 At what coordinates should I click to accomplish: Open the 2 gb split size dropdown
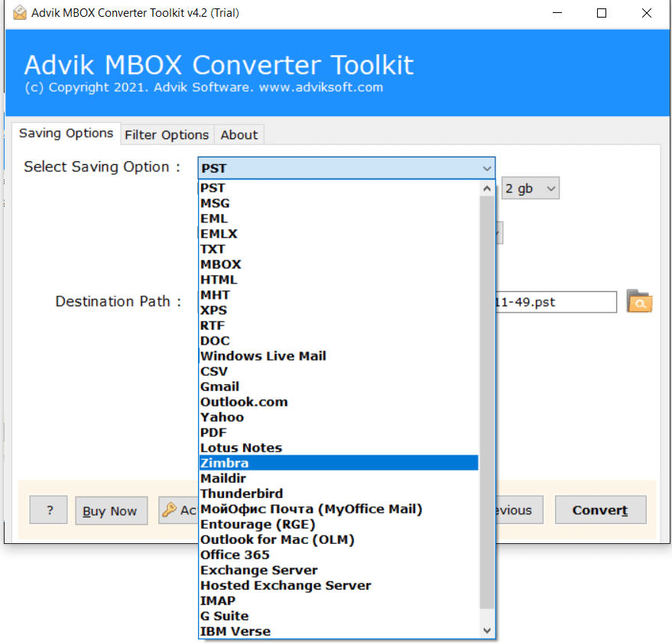pos(530,188)
